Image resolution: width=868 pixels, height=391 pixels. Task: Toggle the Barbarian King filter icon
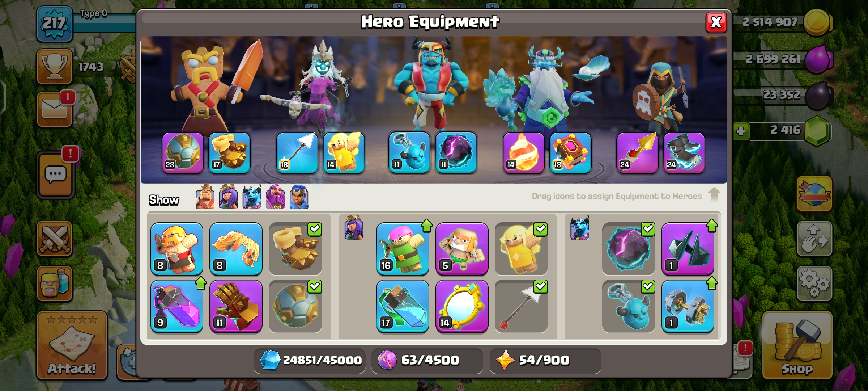pos(205,197)
